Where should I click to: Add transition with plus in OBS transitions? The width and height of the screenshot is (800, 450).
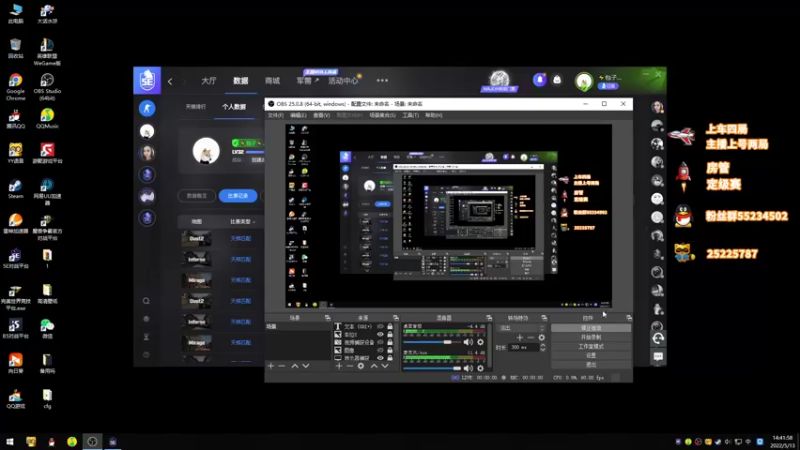pos(519,337)
